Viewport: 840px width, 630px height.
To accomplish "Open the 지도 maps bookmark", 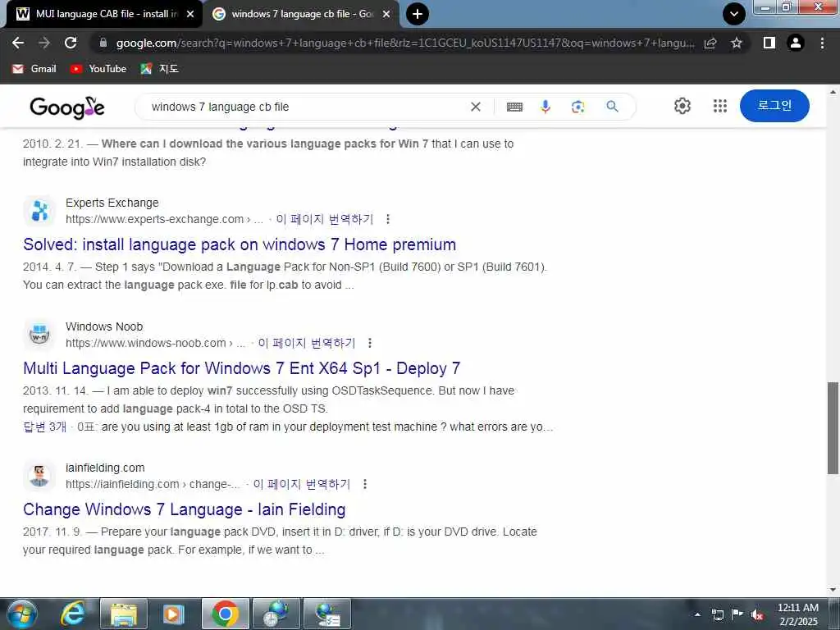I will pos(160,69).
